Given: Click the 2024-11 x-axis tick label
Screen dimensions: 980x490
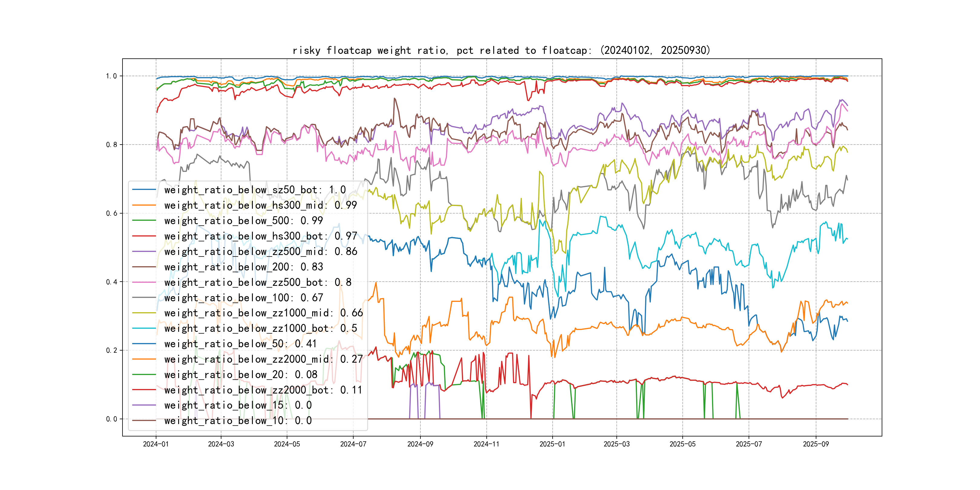Looking at the screenshot, I should coord(486,444).
